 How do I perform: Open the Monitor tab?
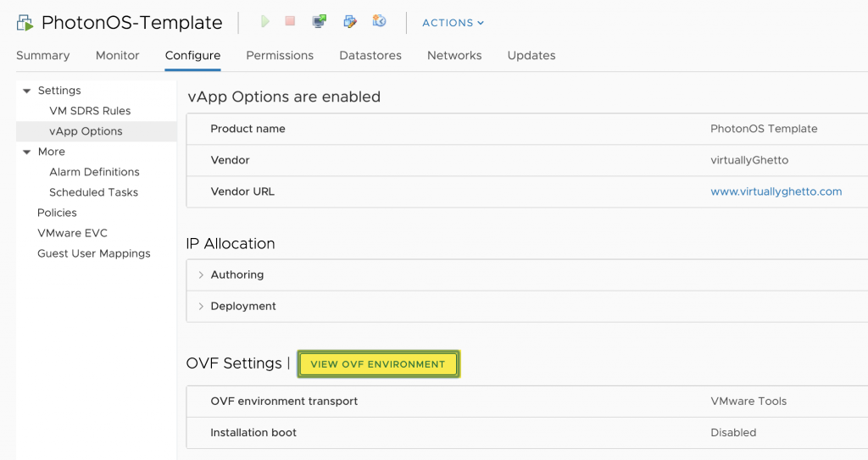click(x=117, y=55)
